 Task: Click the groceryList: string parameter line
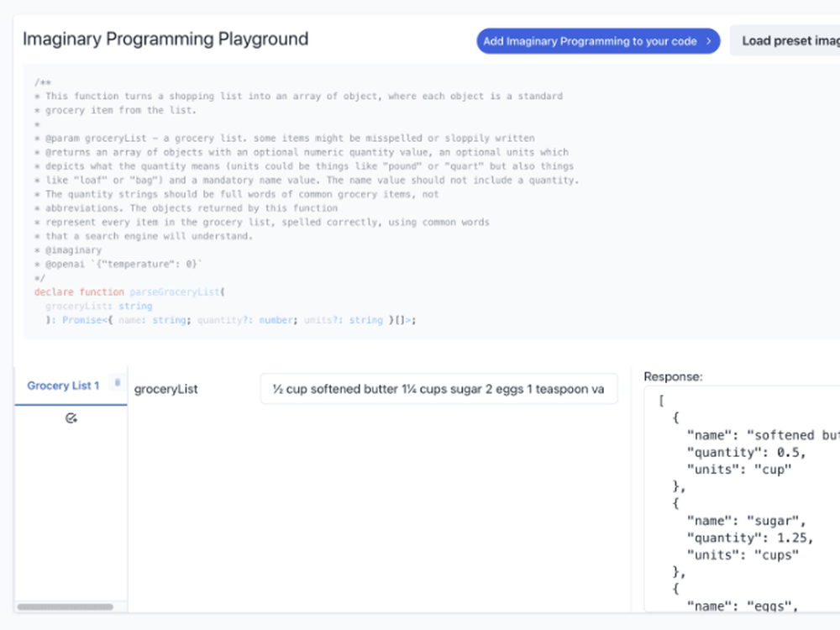[x=98, y=306]
